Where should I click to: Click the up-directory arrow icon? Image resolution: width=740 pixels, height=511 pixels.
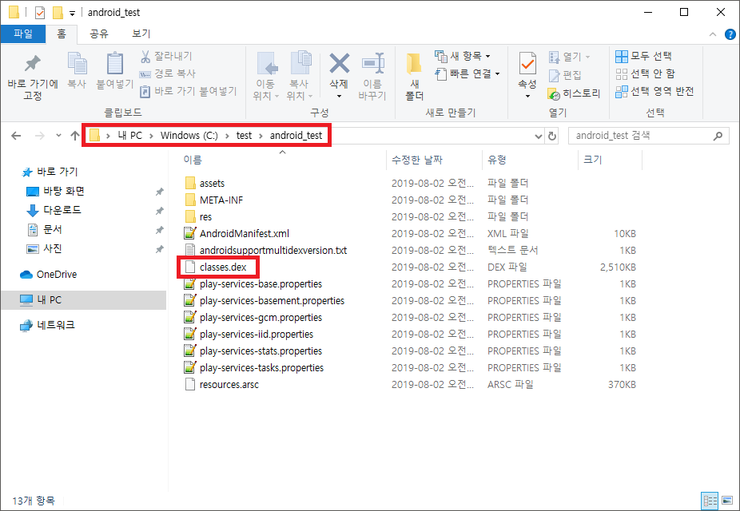[x=75, y=135]
